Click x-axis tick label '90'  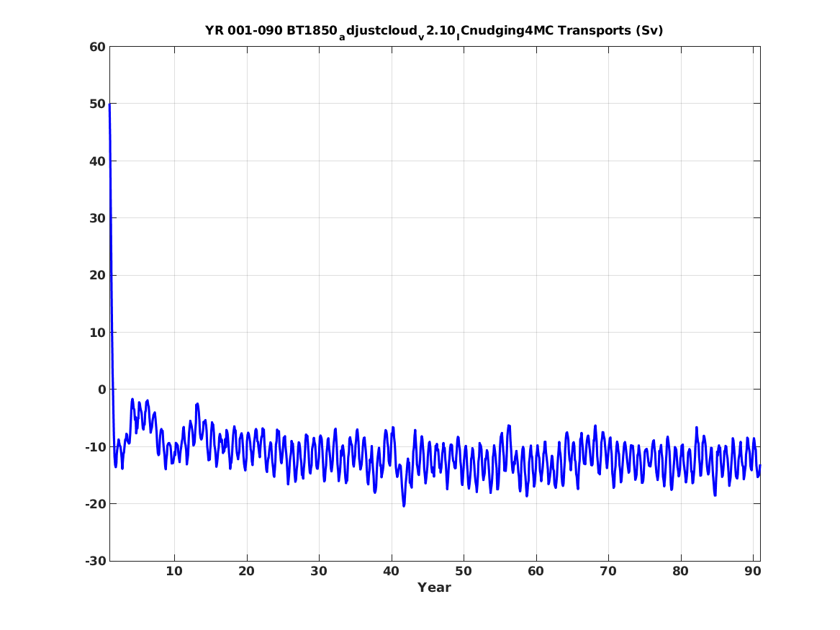tap(753, 572)
